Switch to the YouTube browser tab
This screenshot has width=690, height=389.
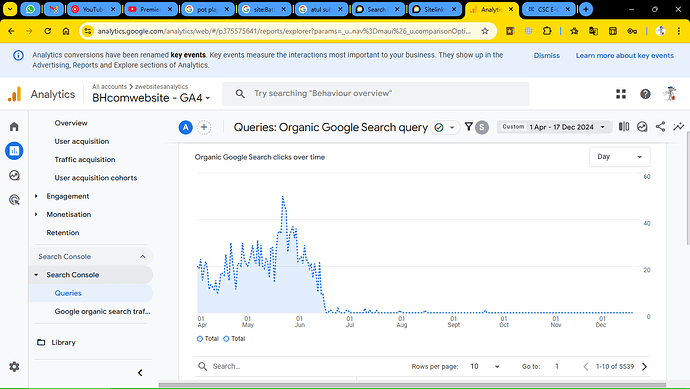94,9
